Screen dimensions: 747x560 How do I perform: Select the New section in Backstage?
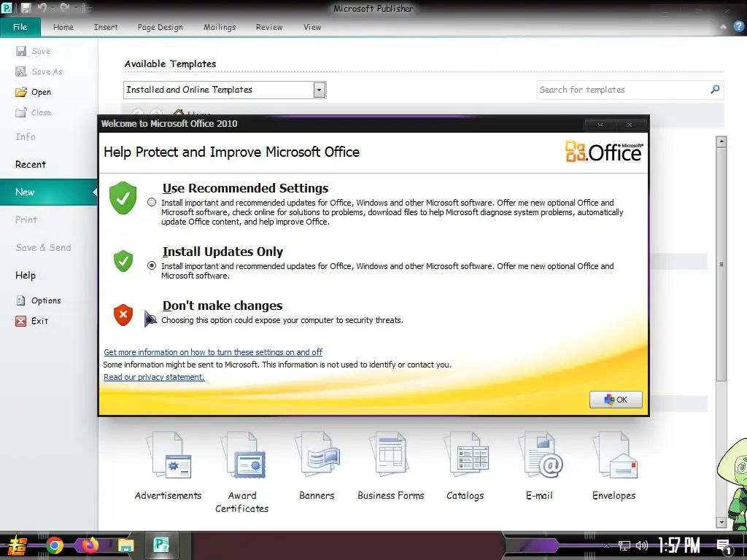tap(48, 192)
